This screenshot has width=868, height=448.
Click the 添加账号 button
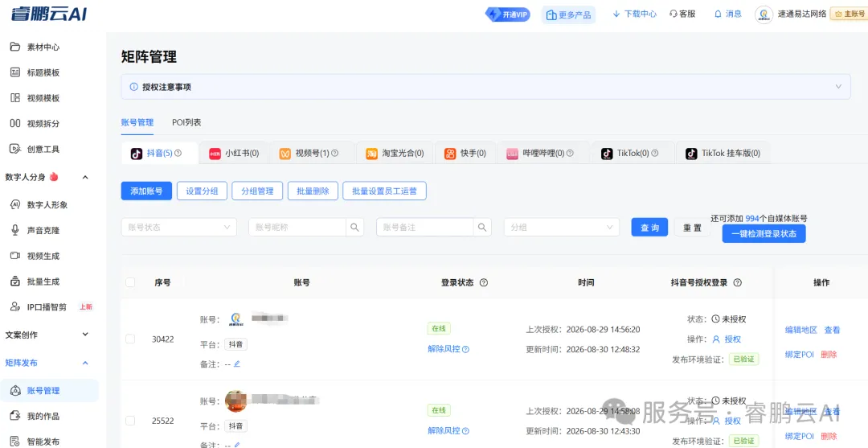click(146, 191)
